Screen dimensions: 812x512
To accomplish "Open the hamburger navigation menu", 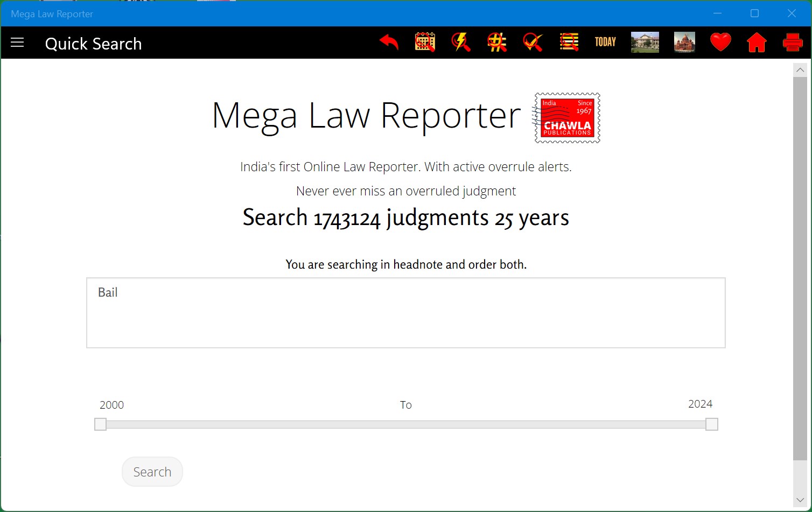I will 17,43.
